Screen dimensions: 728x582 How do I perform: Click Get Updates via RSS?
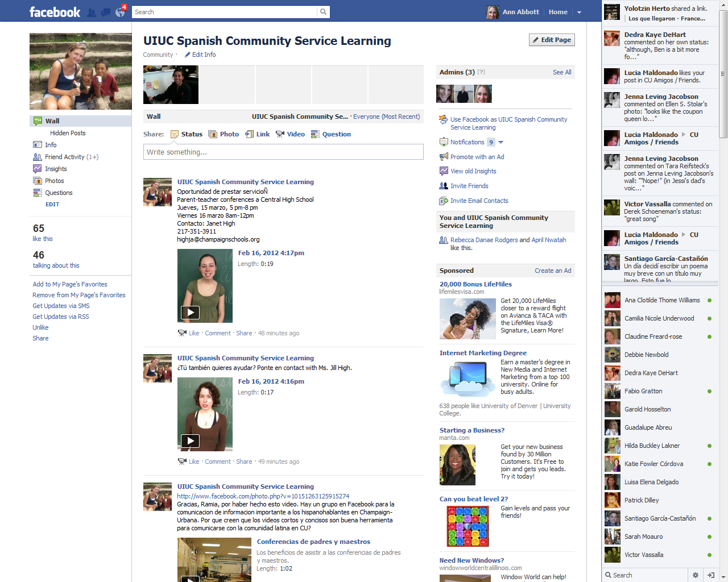[61, 317]
